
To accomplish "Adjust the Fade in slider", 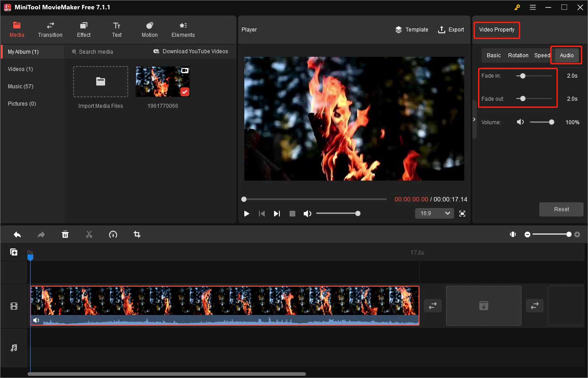I will 534,76.
